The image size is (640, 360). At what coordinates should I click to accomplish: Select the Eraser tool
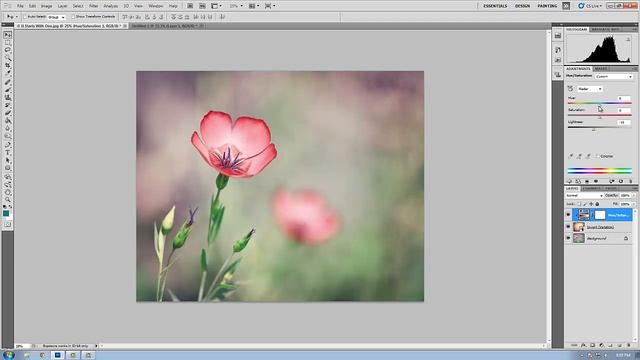pyautogui.click(x=7, y=113)
